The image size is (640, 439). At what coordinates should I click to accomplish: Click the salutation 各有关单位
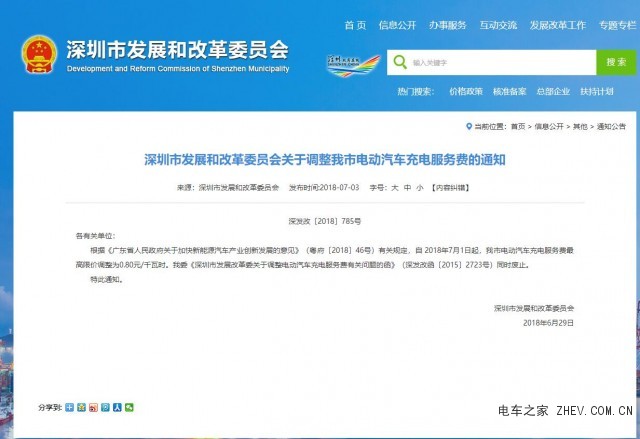pyautogui.click(x=96, y=236)
